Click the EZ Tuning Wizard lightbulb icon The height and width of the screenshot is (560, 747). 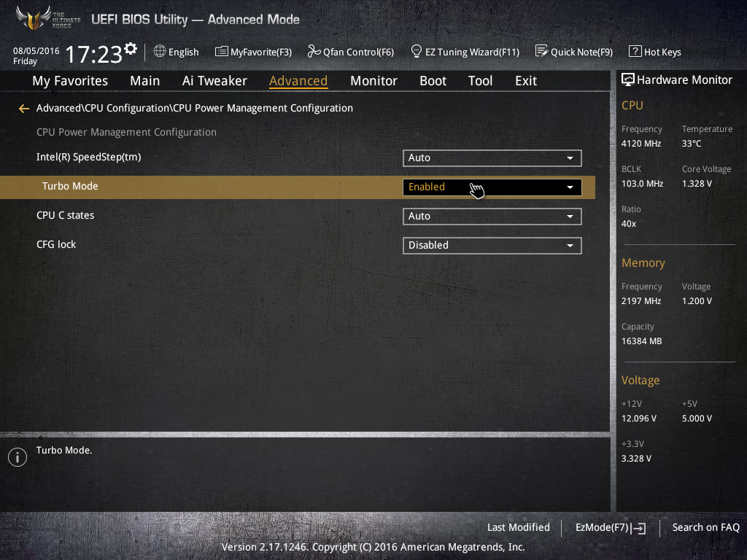(416, 51)
